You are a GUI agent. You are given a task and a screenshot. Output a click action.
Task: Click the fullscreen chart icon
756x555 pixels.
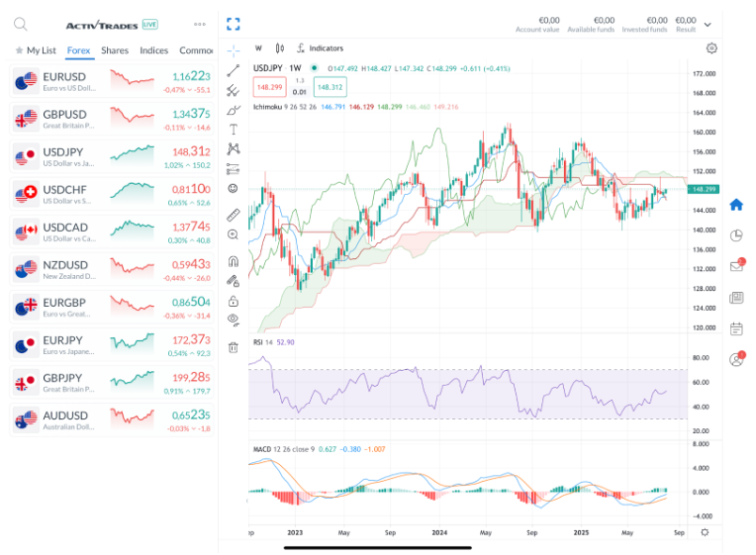[234, 24]
